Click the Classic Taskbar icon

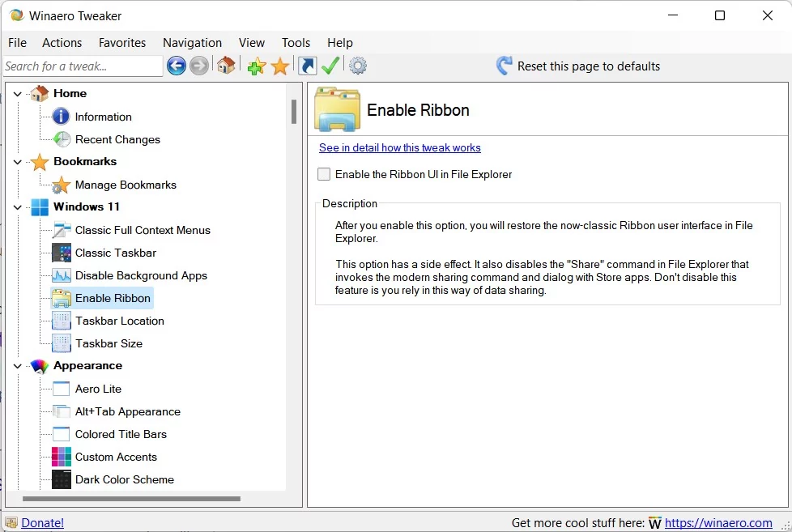(x=62, y=253)
